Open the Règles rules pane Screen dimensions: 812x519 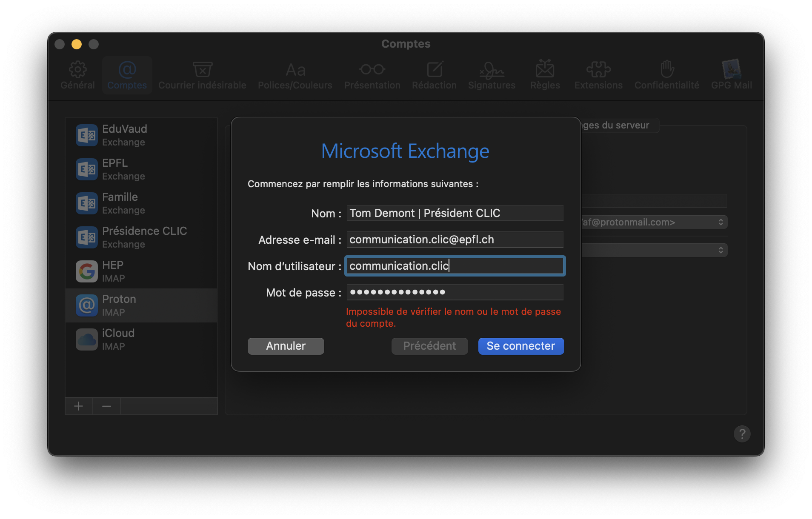tap(545, 75)
